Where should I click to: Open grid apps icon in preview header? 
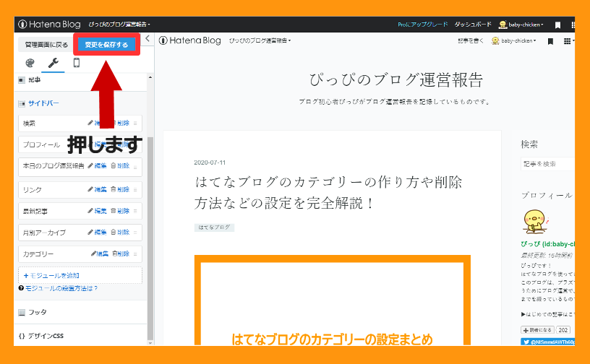point(567,41)
